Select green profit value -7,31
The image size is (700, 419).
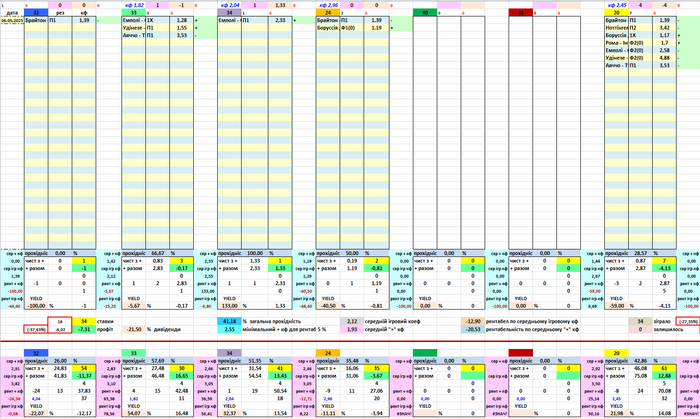click(84, 329)
